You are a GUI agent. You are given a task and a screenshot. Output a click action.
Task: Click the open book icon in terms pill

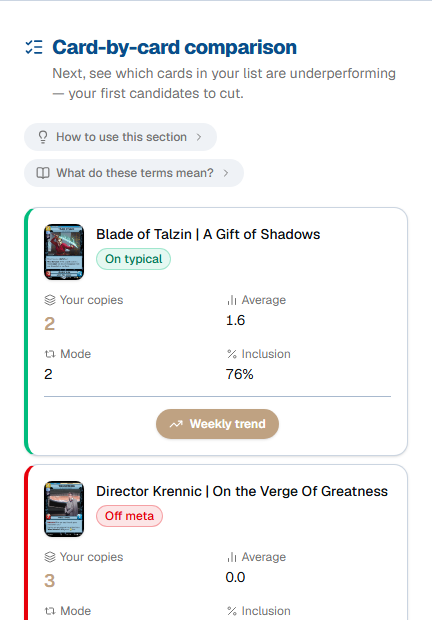(x=43, y=173)
